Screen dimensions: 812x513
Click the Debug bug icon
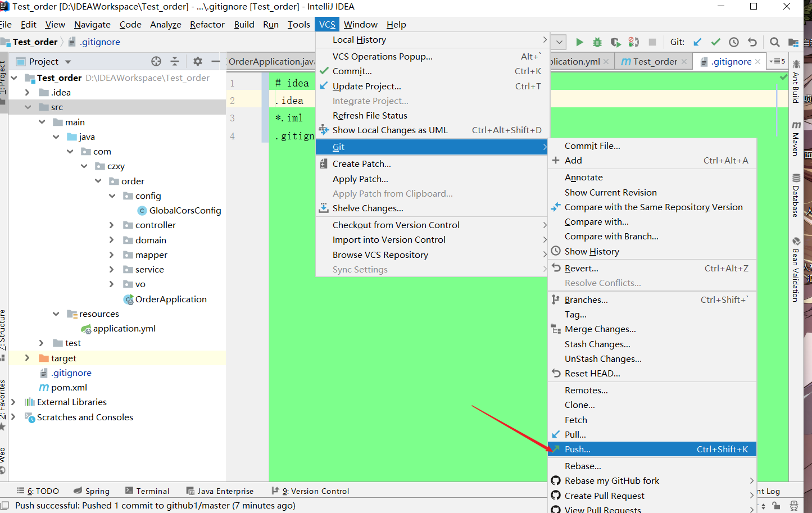coord(597,42)
